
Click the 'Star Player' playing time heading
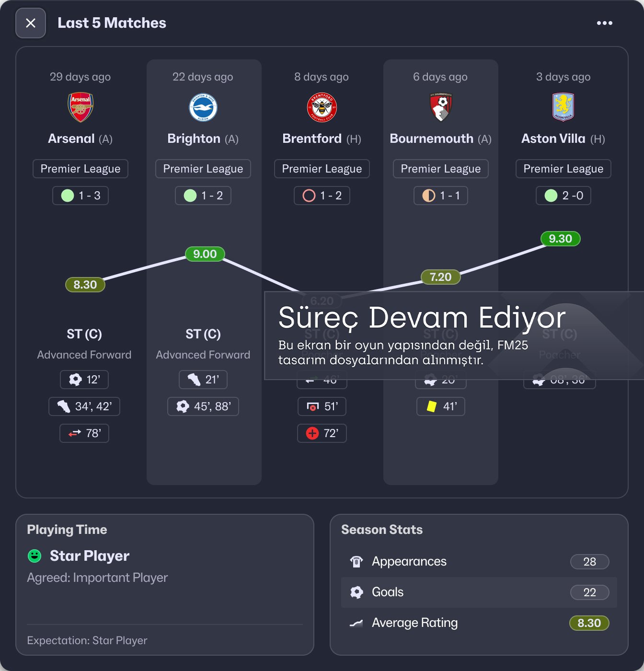point(90,556)
